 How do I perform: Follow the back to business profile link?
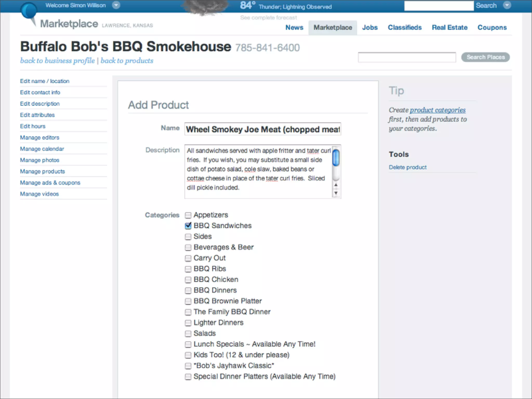click(57, 61)
